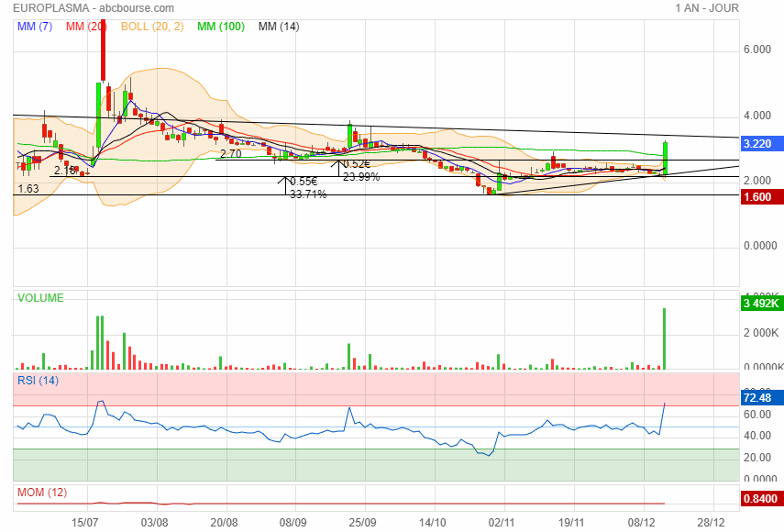Click the 4.000 price axis label
This screenshot has height=532, width=784.
(757, 116)
